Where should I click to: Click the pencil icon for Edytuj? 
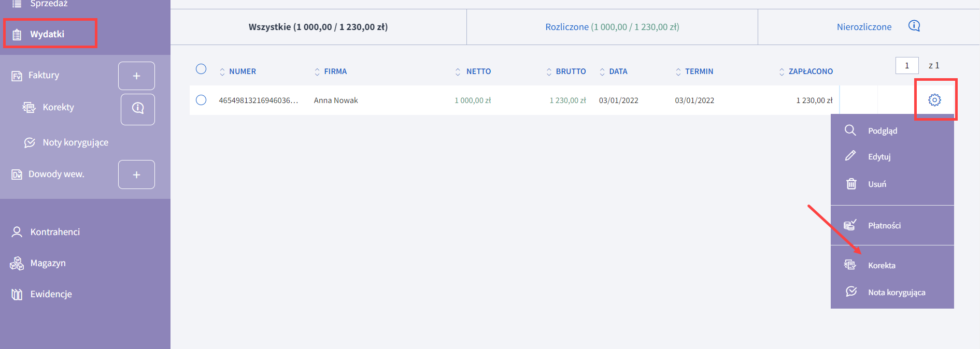[850, 156]
